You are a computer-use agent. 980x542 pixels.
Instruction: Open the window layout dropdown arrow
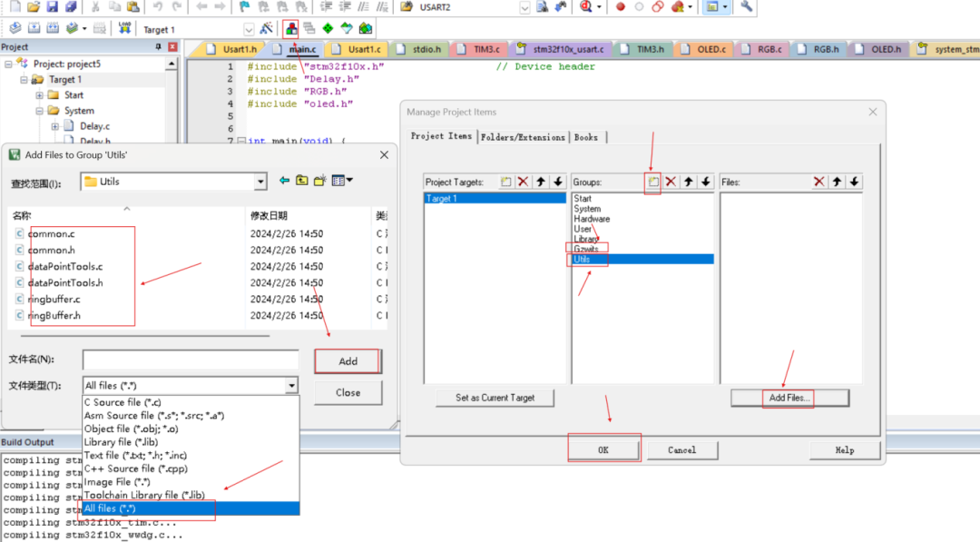pyautogui.click(x=725, y=7)
